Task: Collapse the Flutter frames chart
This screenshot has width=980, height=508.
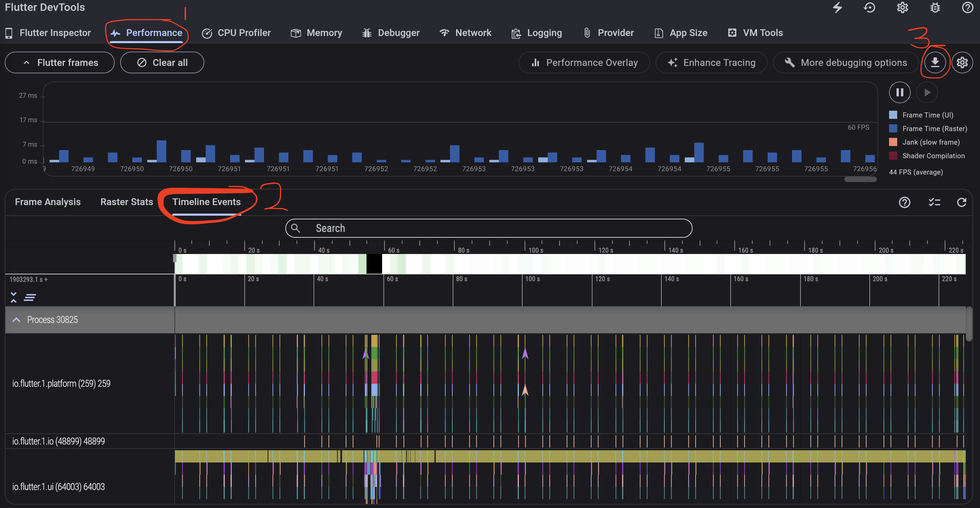Action: pos(59,62)
